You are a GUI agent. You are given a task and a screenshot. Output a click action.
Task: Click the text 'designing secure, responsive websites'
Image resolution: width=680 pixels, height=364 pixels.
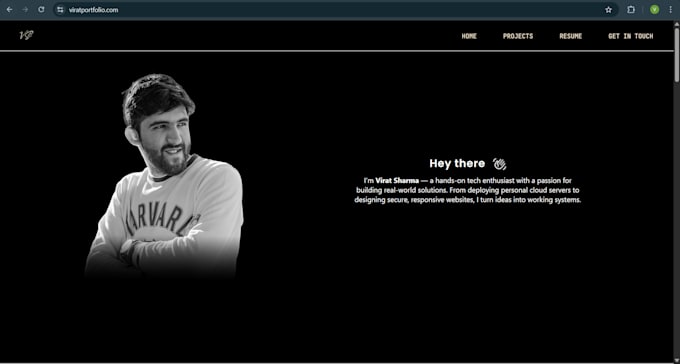coord(414,200)
